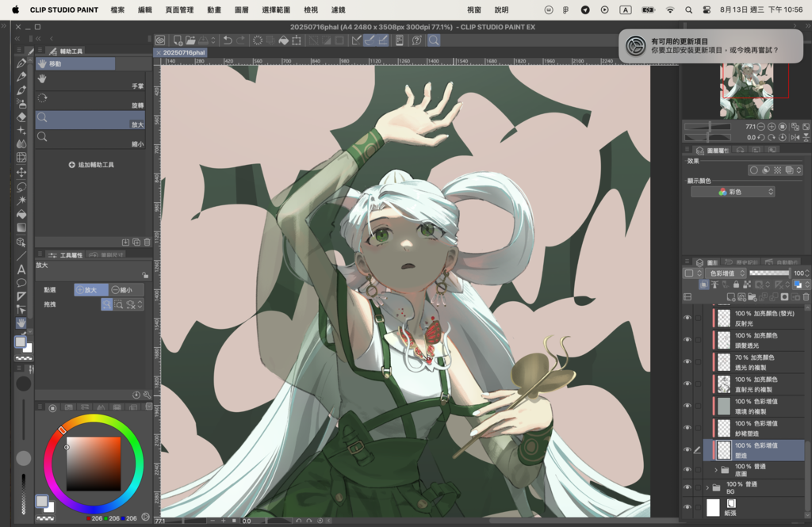Click the Zoom In plus icon in Navigator
Image resolution: width=812 pixels, height=527 pixels.
[772, 126]
